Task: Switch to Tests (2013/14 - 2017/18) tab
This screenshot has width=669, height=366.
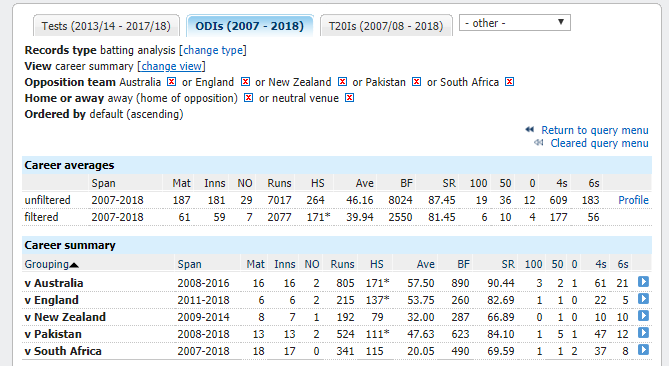Action: pyautogui.click(x=106, y=26)
